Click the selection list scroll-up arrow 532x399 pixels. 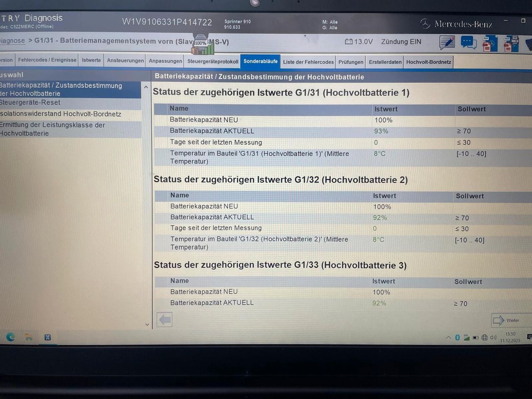146,87
